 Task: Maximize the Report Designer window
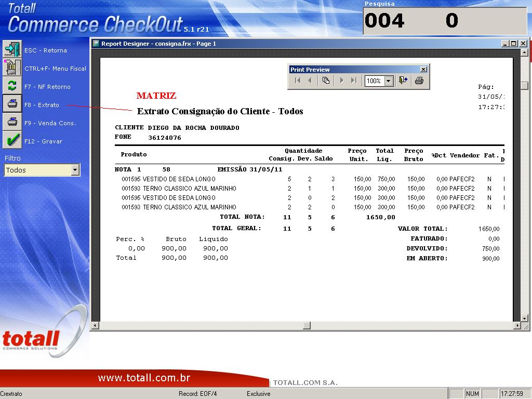coord(514,44)
